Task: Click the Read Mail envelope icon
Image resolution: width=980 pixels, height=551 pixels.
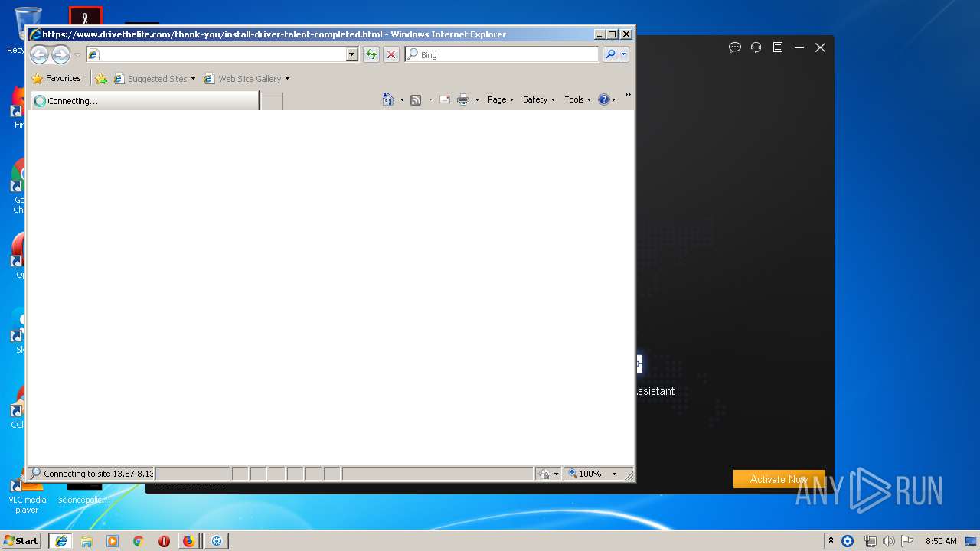Action: click(445, 99)
